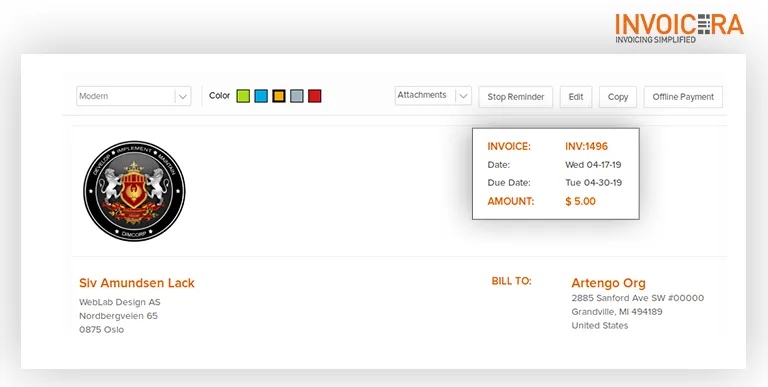This screenshot has height=387, width=768.
Task: Click the amount $ 5.00
Action: 580,201
